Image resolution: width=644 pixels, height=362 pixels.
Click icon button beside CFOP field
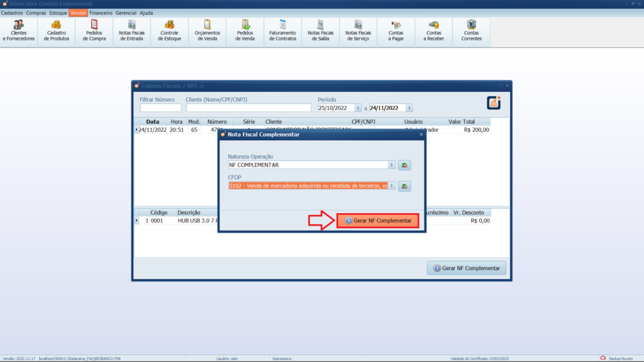(405, 186)
